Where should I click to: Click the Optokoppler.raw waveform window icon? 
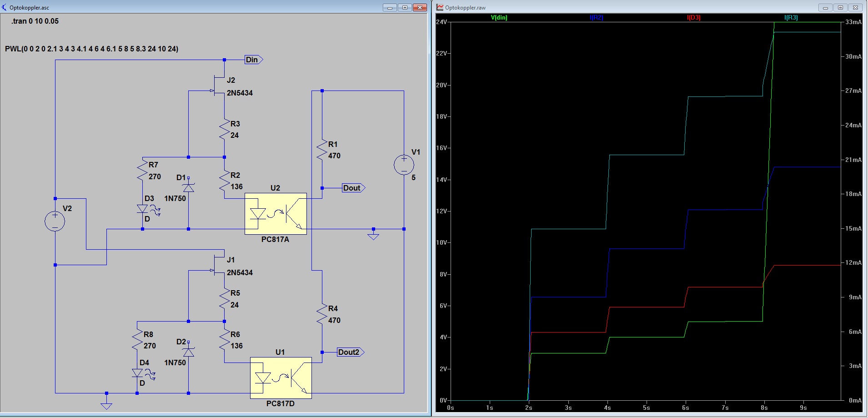[x=440, y=7]
